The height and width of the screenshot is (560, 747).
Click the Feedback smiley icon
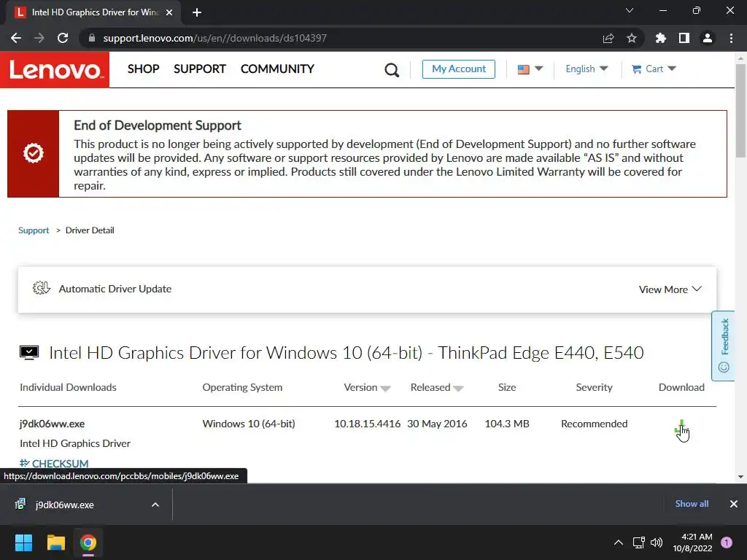click(x=724, y=367)
